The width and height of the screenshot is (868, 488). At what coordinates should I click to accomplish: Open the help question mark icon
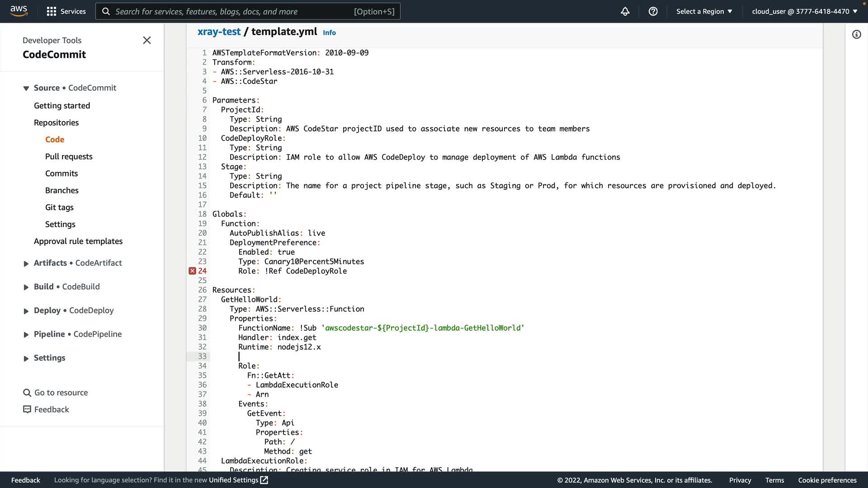(653, 11)
